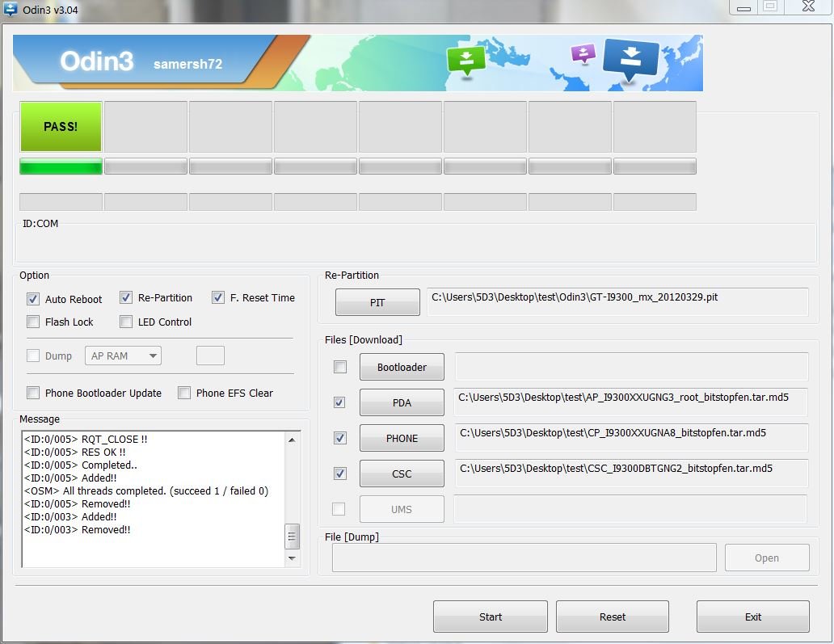Click the Reset button
Image resolution: width=834 pixels, height=644 pixels.
pos(613,617)
